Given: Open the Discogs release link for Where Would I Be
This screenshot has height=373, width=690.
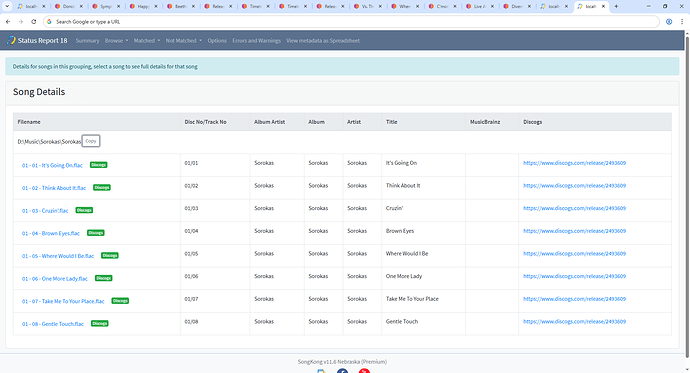Looking at the screenshot, I should tap(574, 253).
